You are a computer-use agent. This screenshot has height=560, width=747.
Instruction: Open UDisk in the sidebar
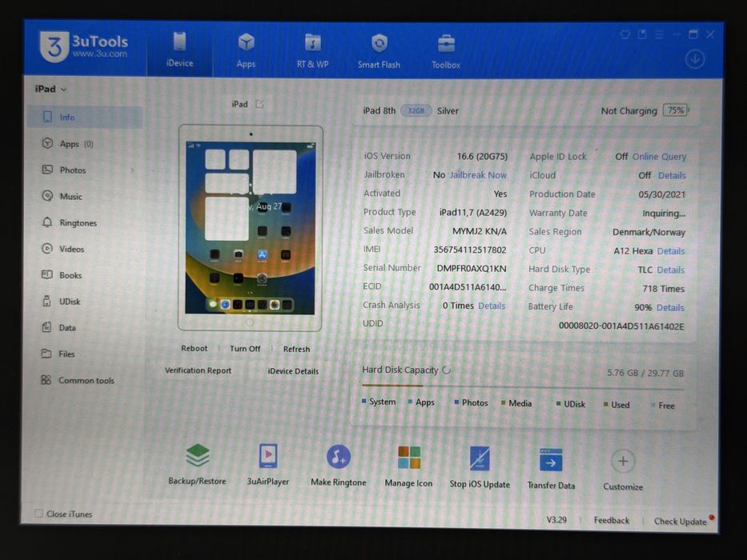pyautogui.click(x=85, y=302)
